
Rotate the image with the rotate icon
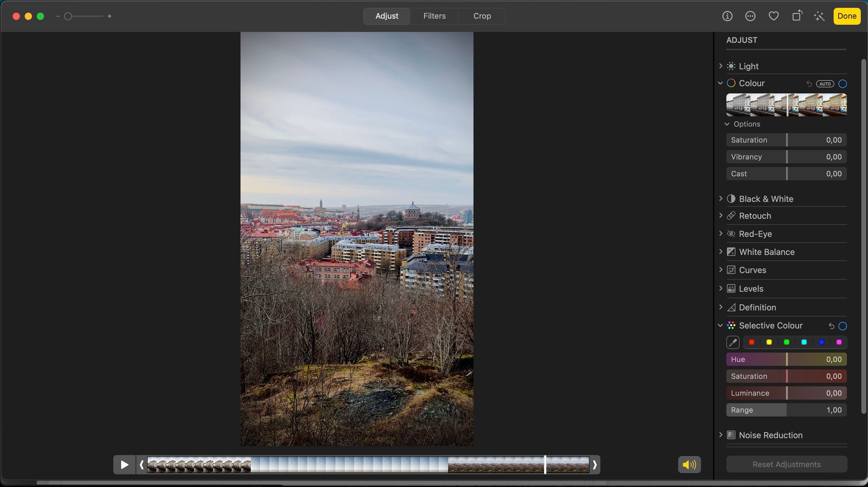coord(797,16)
